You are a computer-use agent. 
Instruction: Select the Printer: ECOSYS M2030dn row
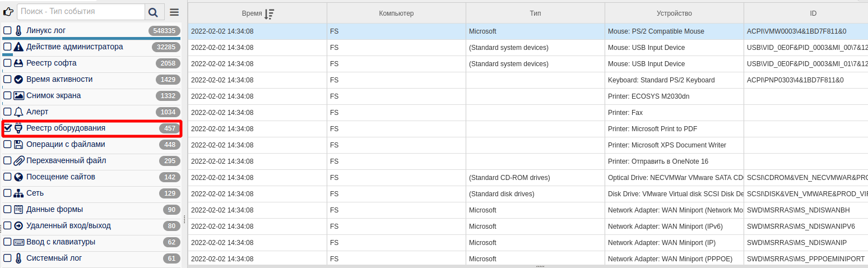click(648, 96)
